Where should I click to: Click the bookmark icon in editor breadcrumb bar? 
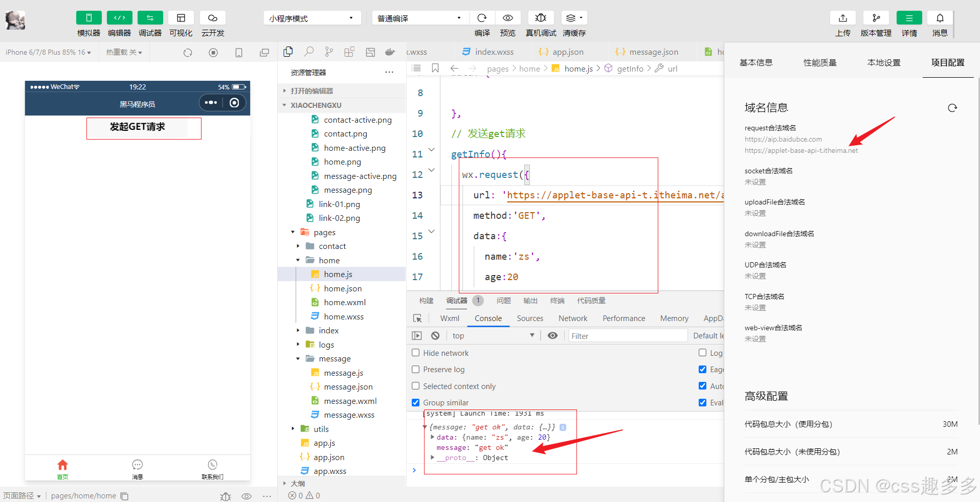435,68
